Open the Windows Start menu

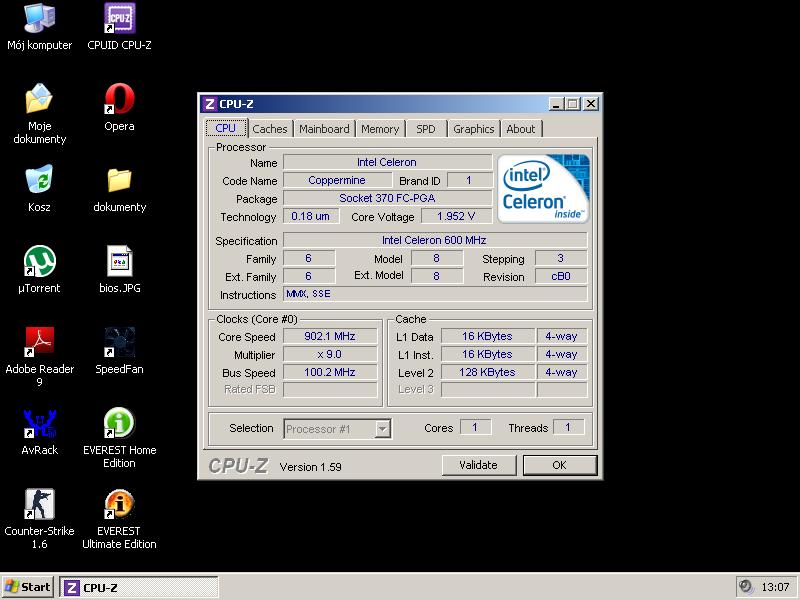[x=28, y=587]
